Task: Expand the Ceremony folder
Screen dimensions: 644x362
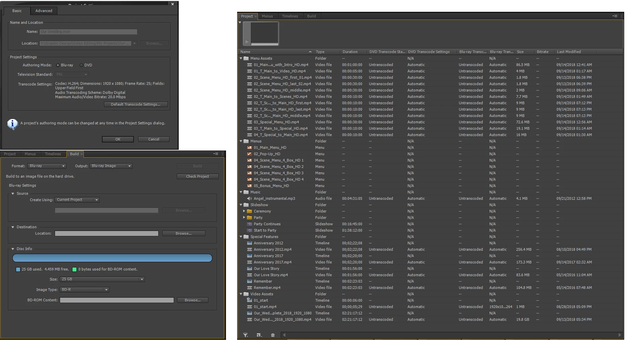Action: 244,211
